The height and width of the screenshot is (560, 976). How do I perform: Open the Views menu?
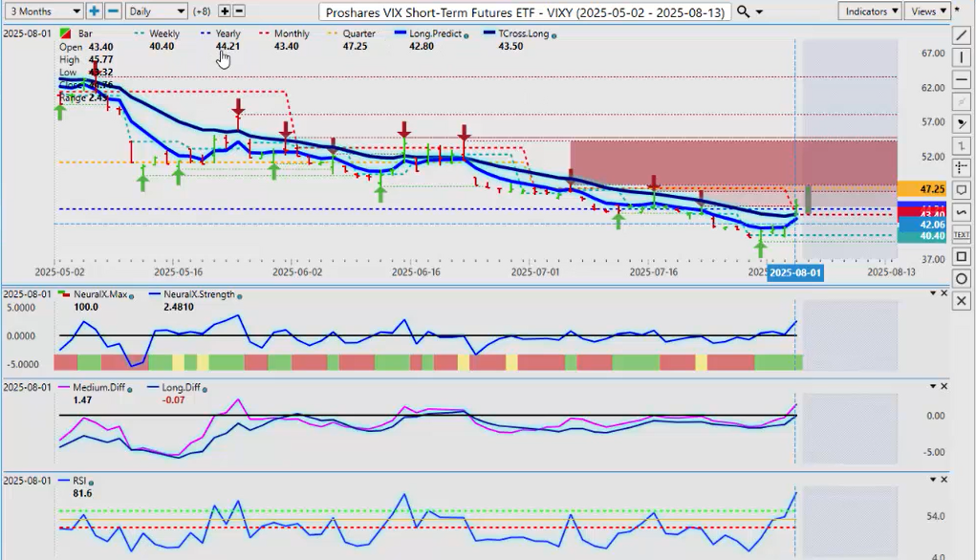point(927,11)
